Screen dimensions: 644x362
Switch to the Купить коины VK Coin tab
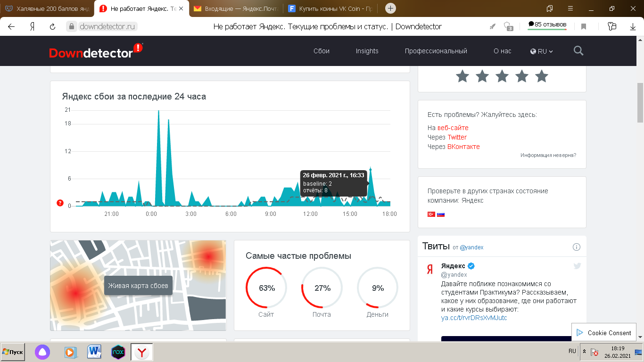pos(330,8)
